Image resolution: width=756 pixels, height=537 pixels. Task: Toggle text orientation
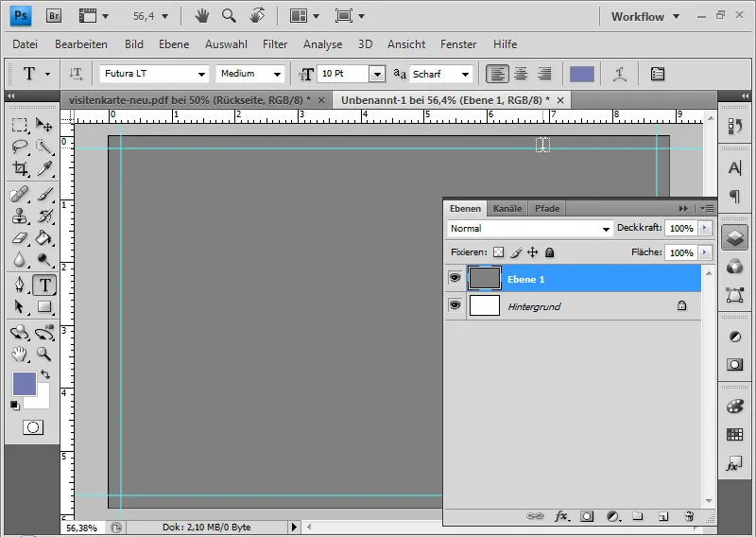point(76,74)
